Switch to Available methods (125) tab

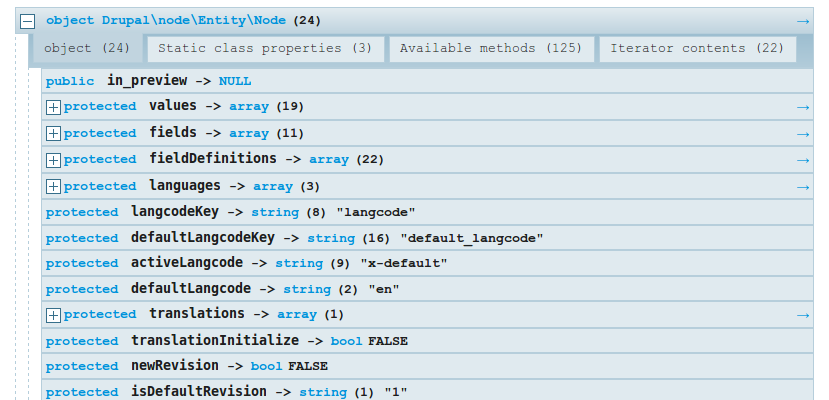tap(491, 49)
